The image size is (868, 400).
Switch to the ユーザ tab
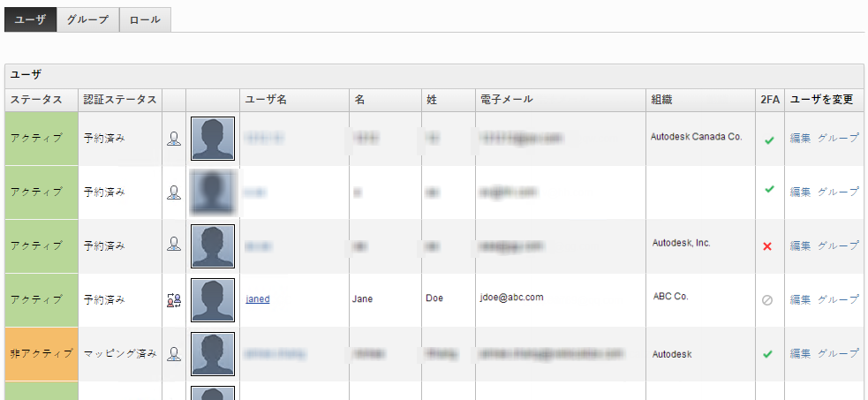click(30, 20)
